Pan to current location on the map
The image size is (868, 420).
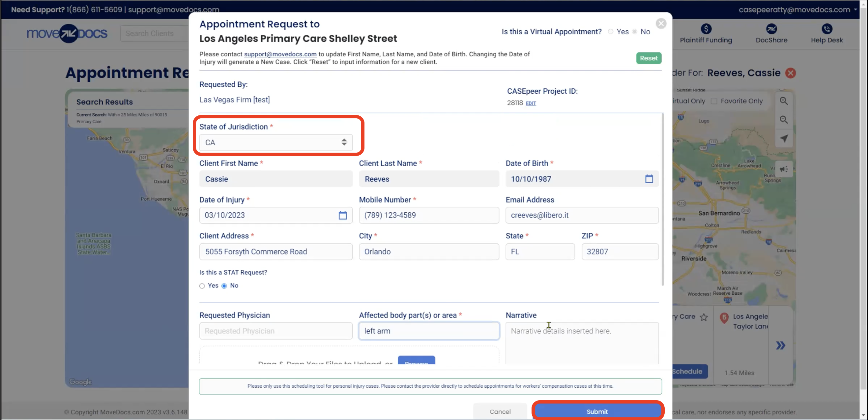click(784, 138)
